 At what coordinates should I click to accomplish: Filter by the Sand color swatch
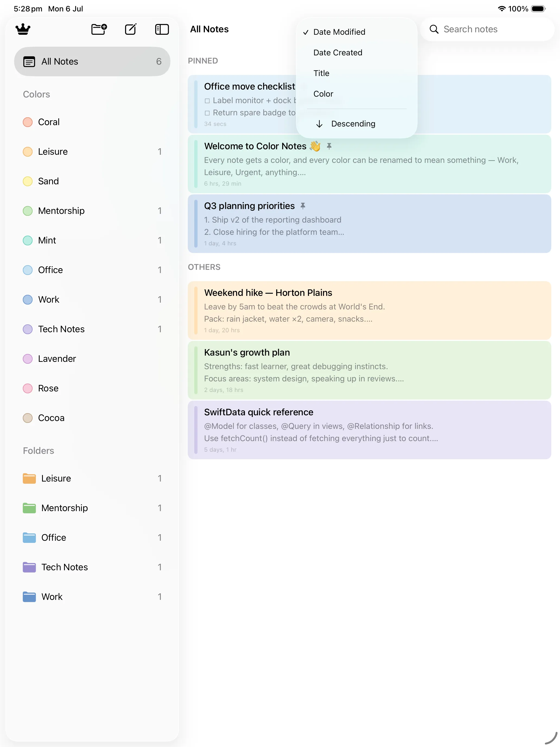(28, 181)
